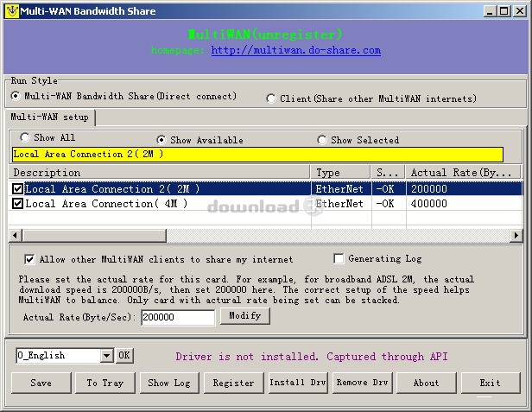Open the multiwan.do-share.com homepage link
Image resolution: width=532 pixels, height=412 pixels.
pyautogui.click(x=295, y=51)
